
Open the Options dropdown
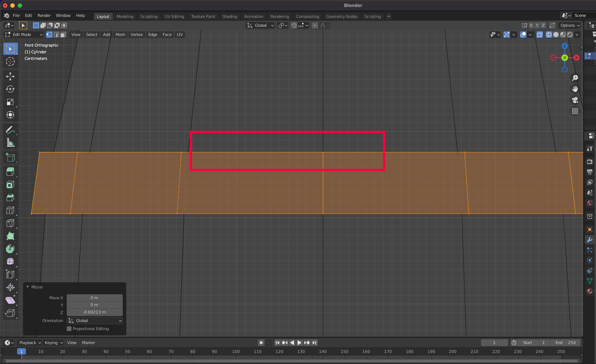[570, 25]
